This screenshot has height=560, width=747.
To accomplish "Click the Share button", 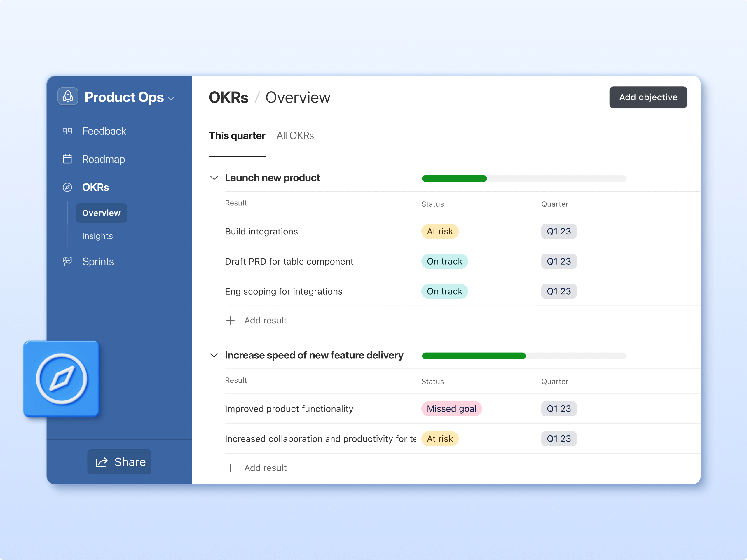I will 119,461.
